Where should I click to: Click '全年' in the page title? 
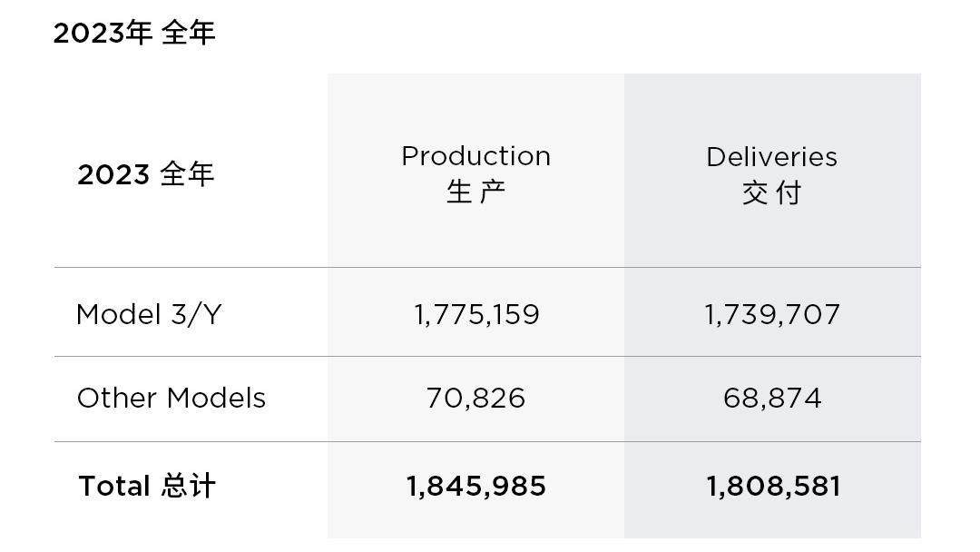pos(188,33)
